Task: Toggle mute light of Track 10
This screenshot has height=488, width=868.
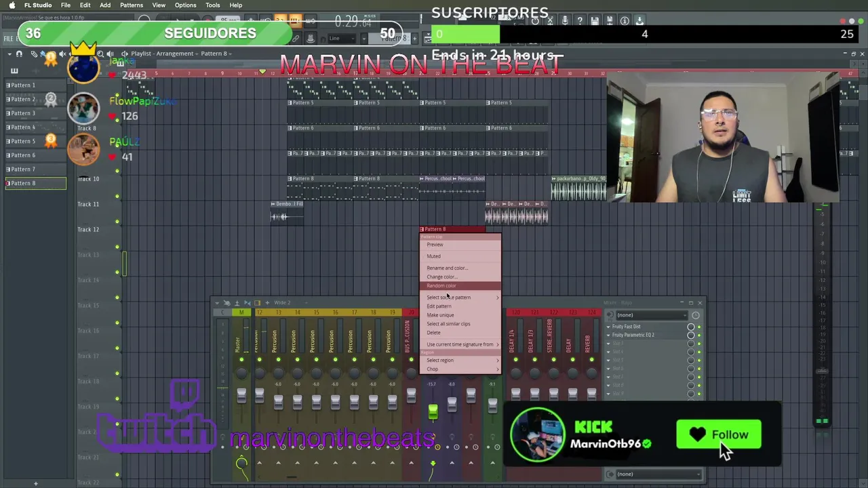Action: tap(117, 197)
